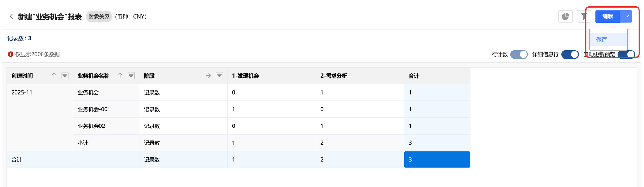Image resolution: width=644 pixels, height=187 pixels.
Task: Click the 对象关系 tag
Action: click(x=99, y=17)
